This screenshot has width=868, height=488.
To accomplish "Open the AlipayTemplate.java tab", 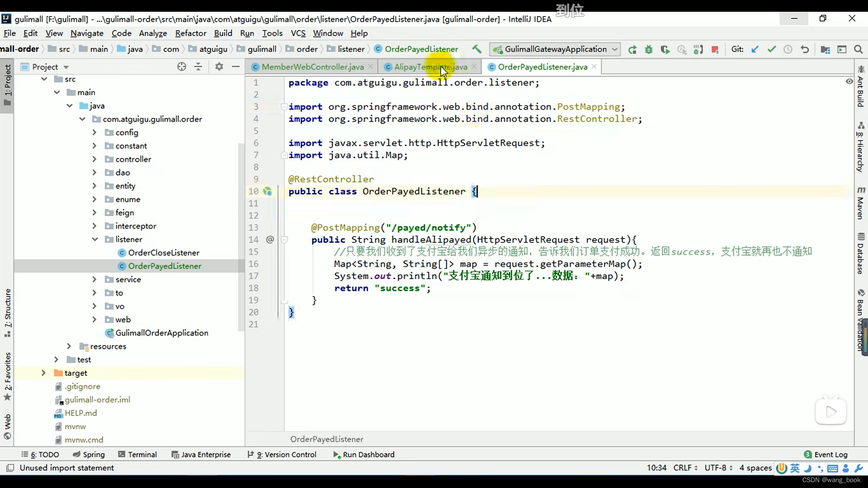I will coord(431,67).
